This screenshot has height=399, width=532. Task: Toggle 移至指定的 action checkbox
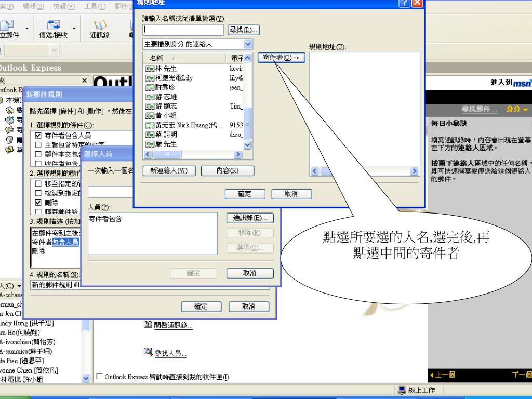[x=38, y=183]
